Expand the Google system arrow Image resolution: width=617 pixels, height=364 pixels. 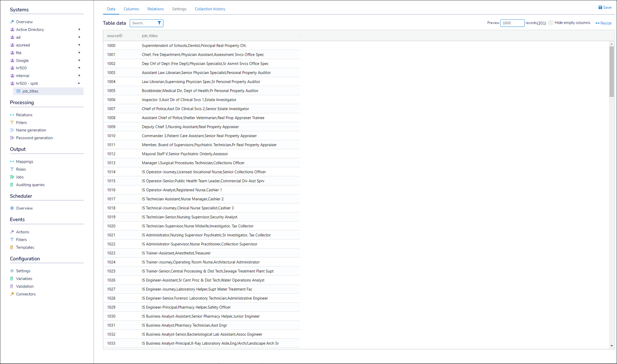[x=79, y=60]
